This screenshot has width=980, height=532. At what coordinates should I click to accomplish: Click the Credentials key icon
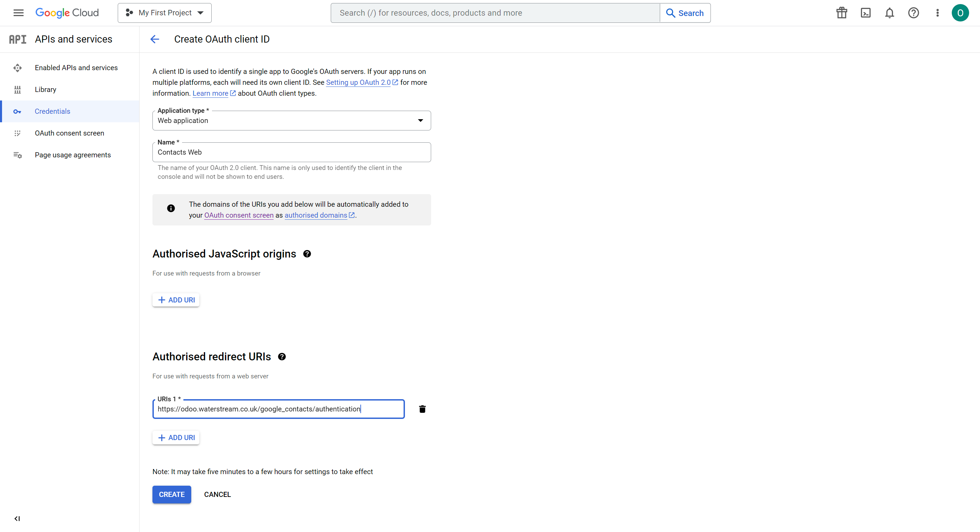point(17,112)
